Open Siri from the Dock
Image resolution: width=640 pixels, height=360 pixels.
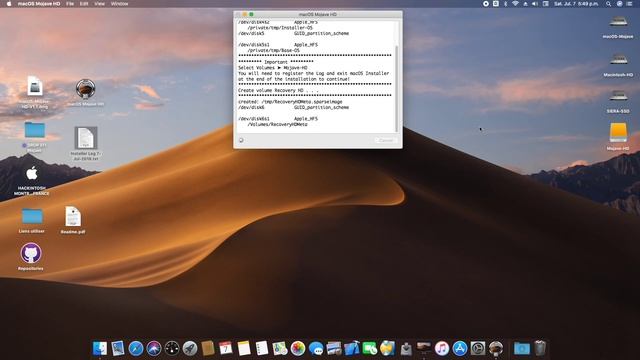[153, 348]
